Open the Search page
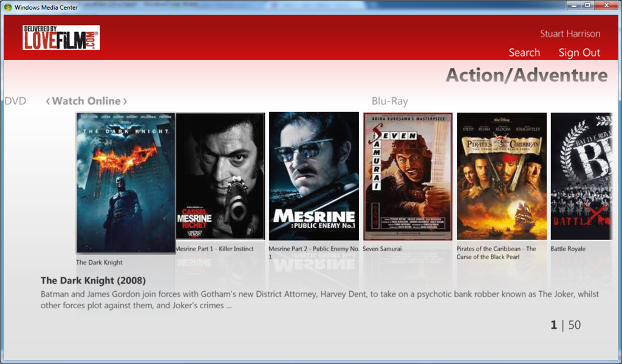622x364 pixels. (x=524, y=52)
